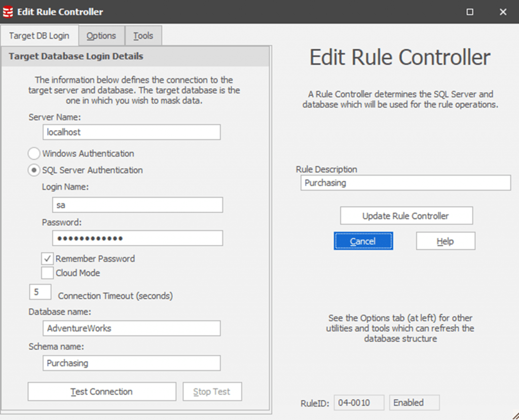Click the Test Connection button
Viewport: 519px width, 420px height.
pyautogui.click(x=101, y=391)
